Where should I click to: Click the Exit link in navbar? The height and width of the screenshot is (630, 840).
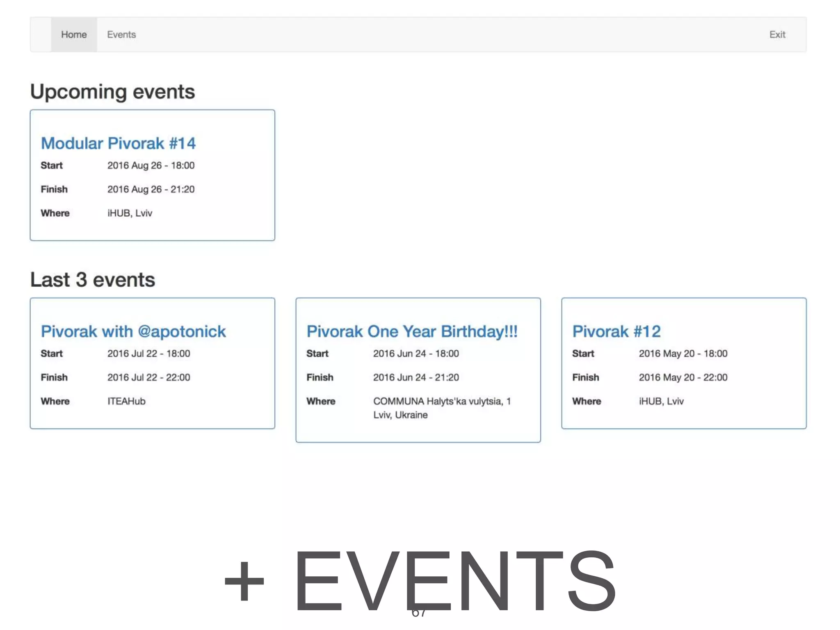pos(777,34)
